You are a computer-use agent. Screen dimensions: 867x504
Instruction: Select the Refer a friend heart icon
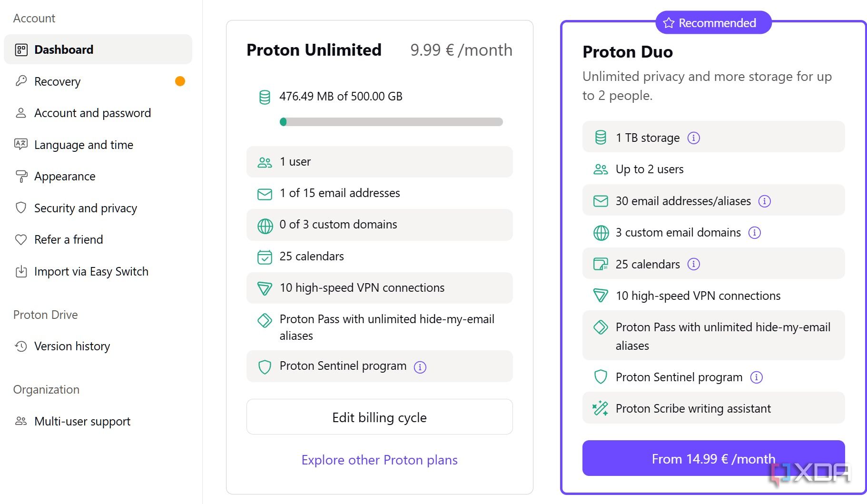tap(20, 239)
